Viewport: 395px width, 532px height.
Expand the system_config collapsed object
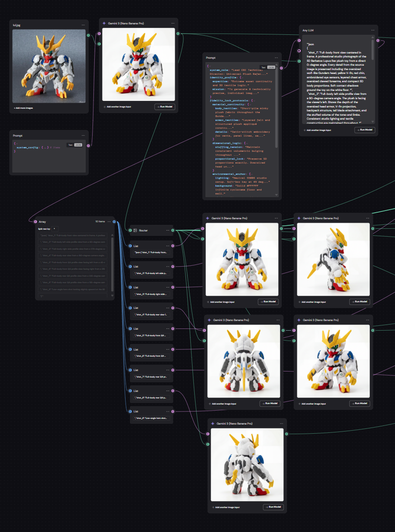[44, 147]
